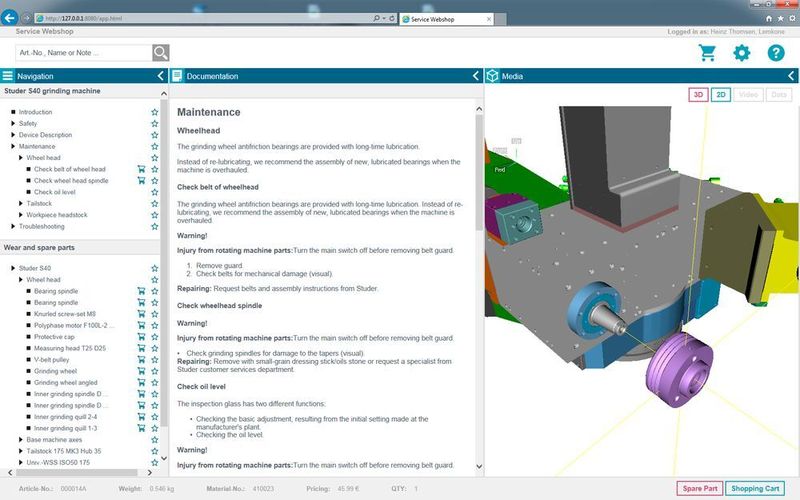Open the shopping cart icon in header
Screen dimensions: 800x500
point(707,53)
